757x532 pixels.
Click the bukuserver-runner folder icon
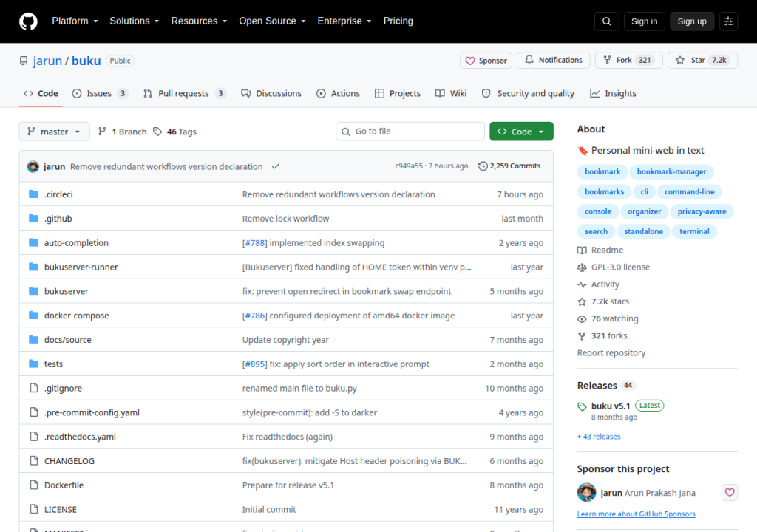33,267
